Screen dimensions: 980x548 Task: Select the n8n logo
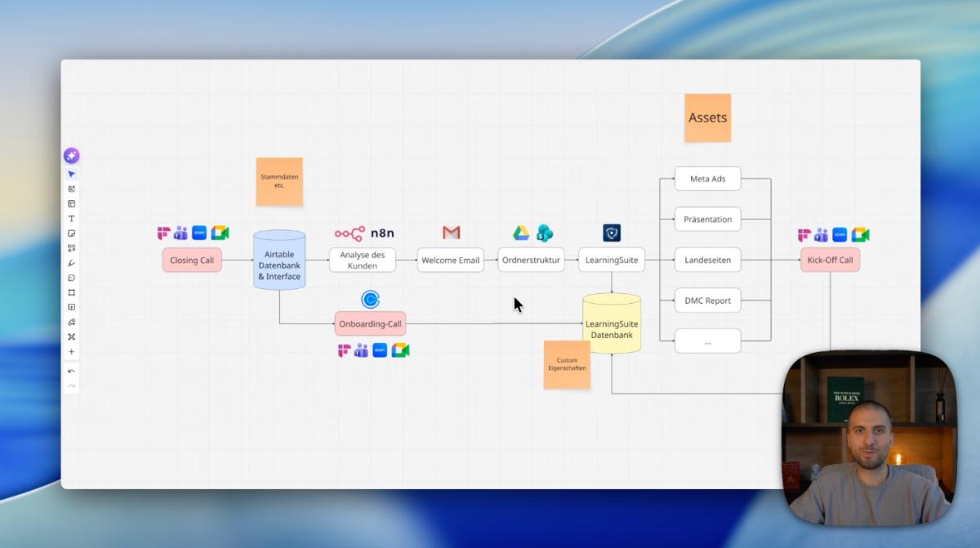[364, 234]
